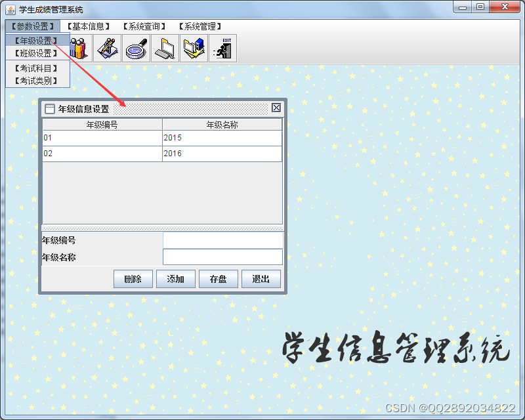
Task: Click the 年级编号 column header
Action: click(102, 125)
